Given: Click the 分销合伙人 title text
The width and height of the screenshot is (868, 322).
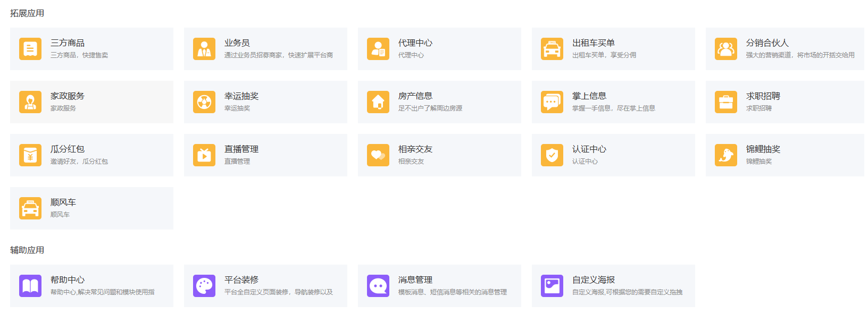Looking at the screenshot, I should pos(767,43).
